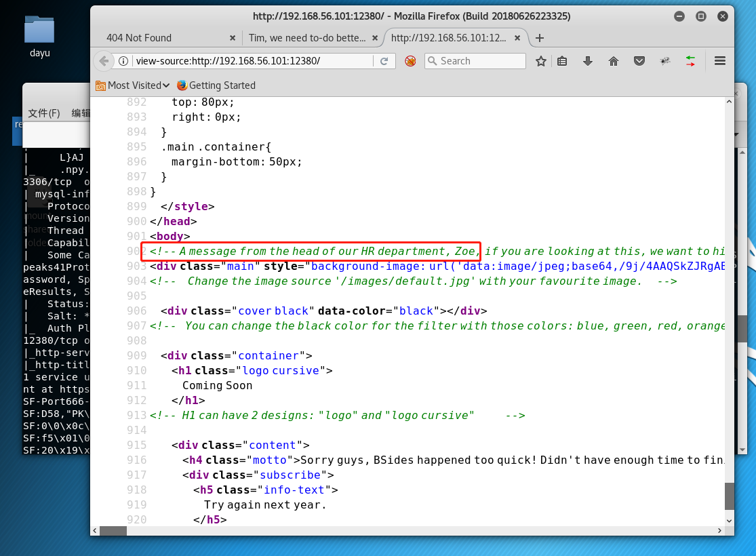Open site information icon in address bar

[123, 61]
